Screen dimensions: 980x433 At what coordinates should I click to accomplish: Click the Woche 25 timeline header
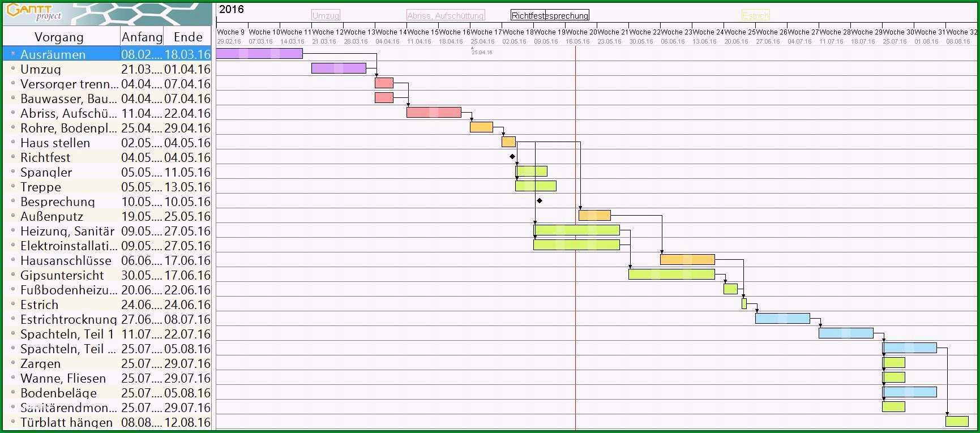740,32
